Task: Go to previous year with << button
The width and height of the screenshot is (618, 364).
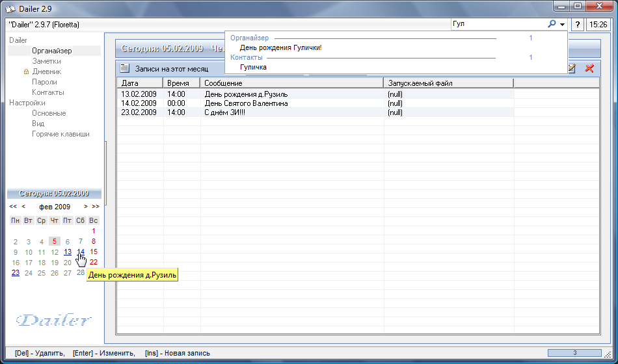Action: [x=13, y=207]
